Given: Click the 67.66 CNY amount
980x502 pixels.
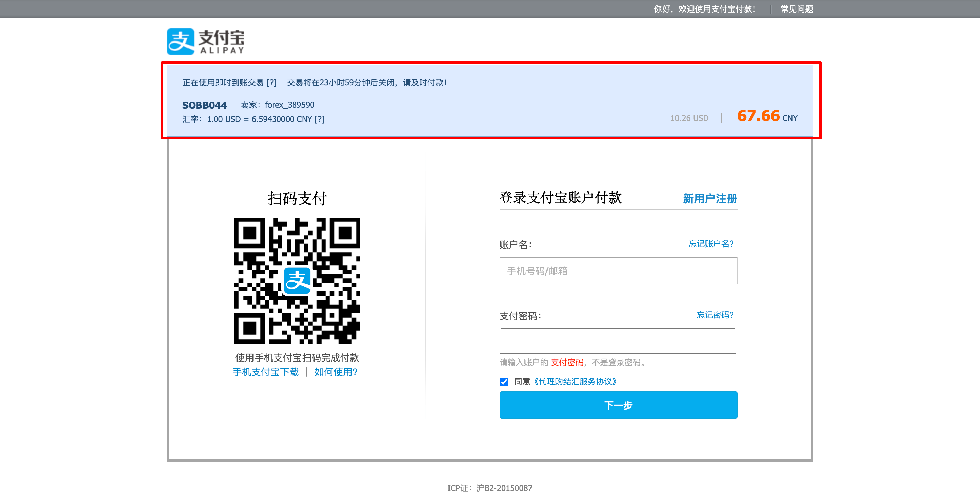Looking at the screenshot, I should (x=767, y=116).
